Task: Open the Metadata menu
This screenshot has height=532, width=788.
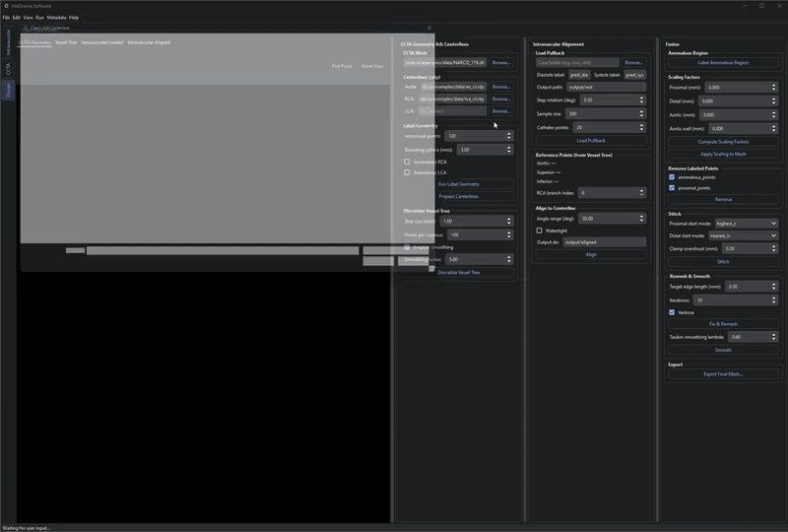Action: (56, 17)
